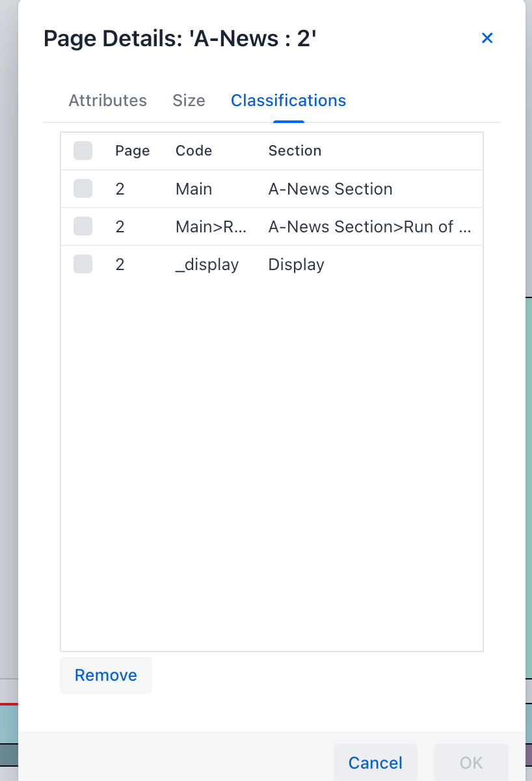Image resolution: width=532 pixels, height=781 pixels.
Task: Close the Page Details dialog with X
Action: pos(487,38)
